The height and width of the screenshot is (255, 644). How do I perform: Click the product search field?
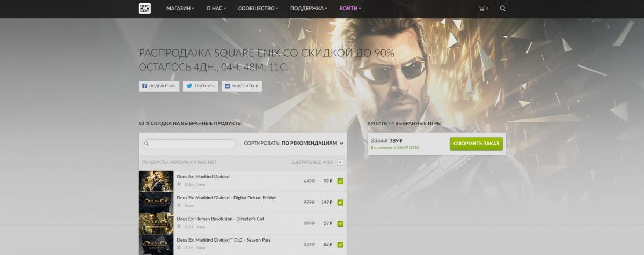click(189, 144)
